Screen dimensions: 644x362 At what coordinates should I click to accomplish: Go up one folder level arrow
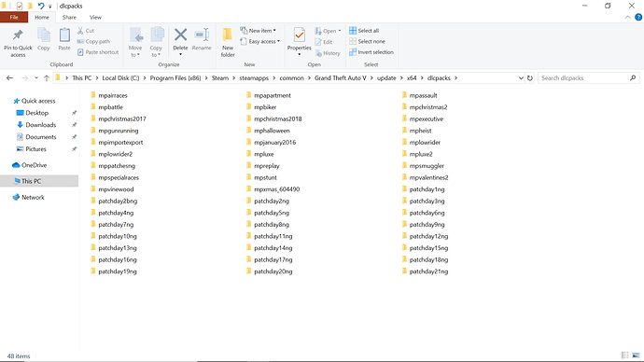click(x=47, y=78)
